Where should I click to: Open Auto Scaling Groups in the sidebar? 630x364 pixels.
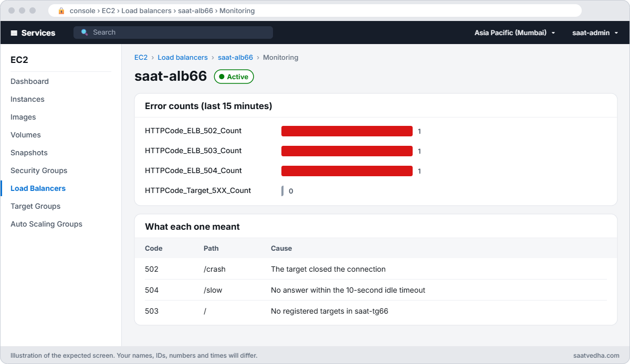[46, 224]
